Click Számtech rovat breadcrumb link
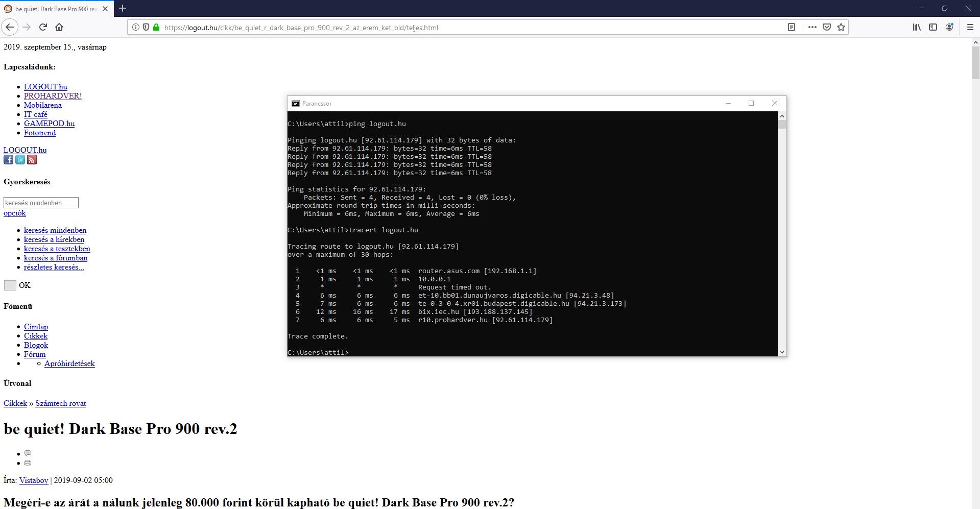The image size is (980, 509). (x=61, y=403)
